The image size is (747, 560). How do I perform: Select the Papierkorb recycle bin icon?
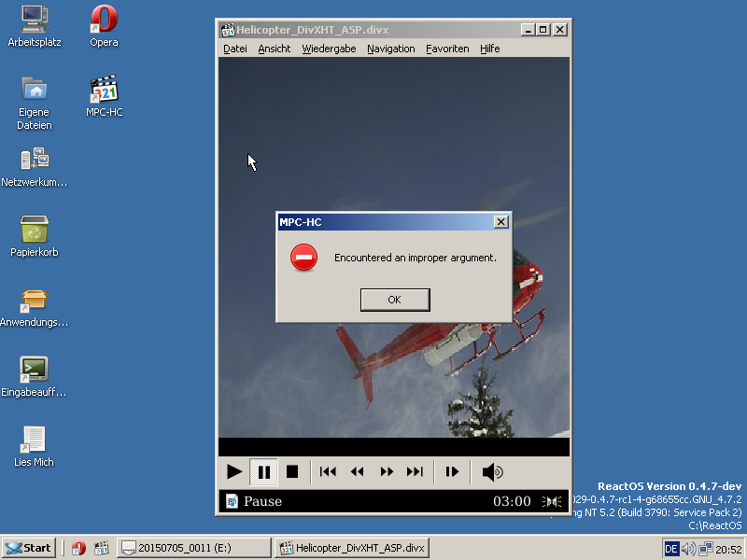point(35,236)
